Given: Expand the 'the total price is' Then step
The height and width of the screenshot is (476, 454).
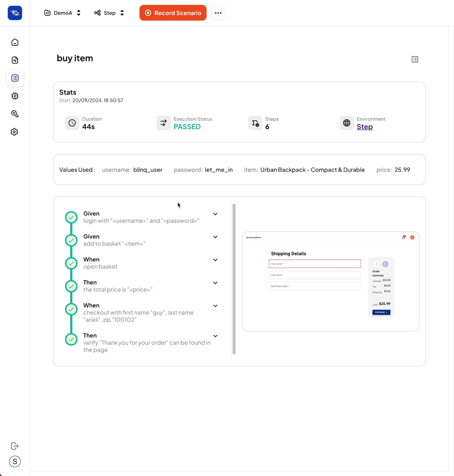Looking at the screenshot, I should [x=215, y=283].
